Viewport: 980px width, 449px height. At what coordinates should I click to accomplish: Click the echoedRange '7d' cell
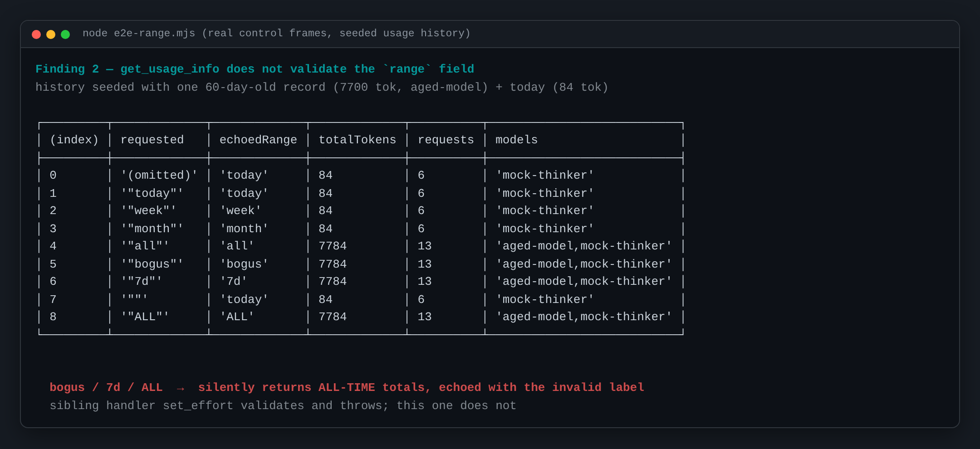point(234,281)
